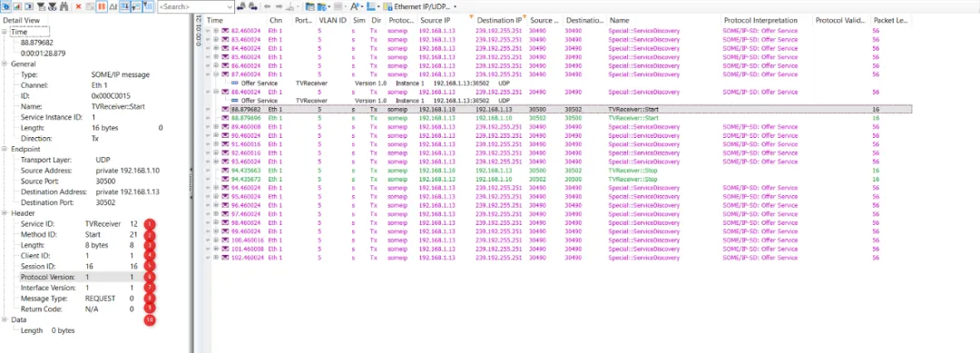
Task: Toggle the second highlighted icon right of ΔT
Action: point(136,6)
